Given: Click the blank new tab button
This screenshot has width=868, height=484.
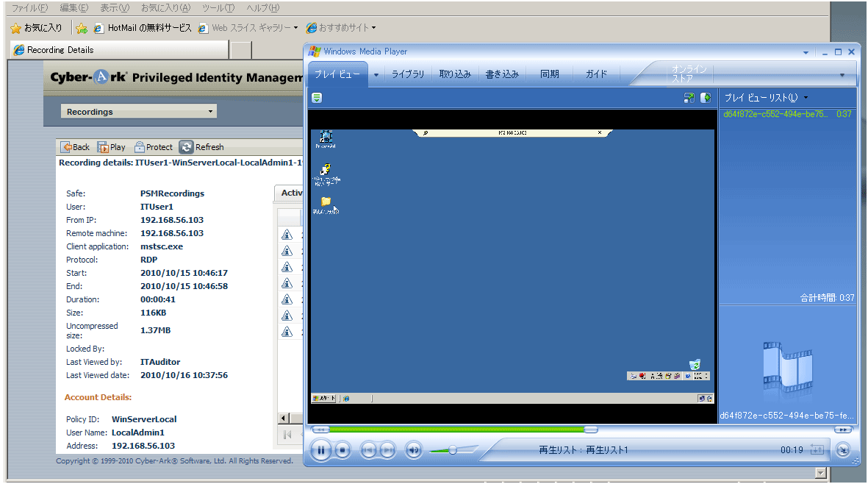Looking at the screenshot, I should click(241, 50).
